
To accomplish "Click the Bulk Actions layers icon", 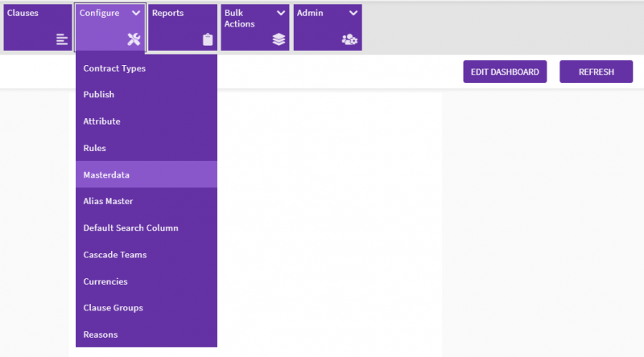I will 279,39.
